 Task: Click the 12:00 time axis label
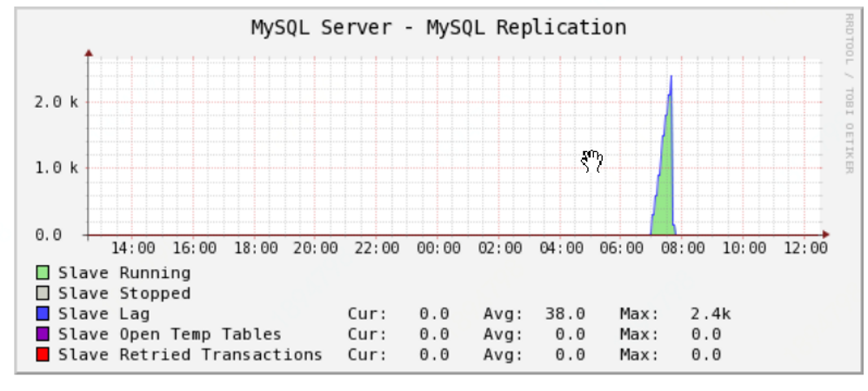(805, 248)
